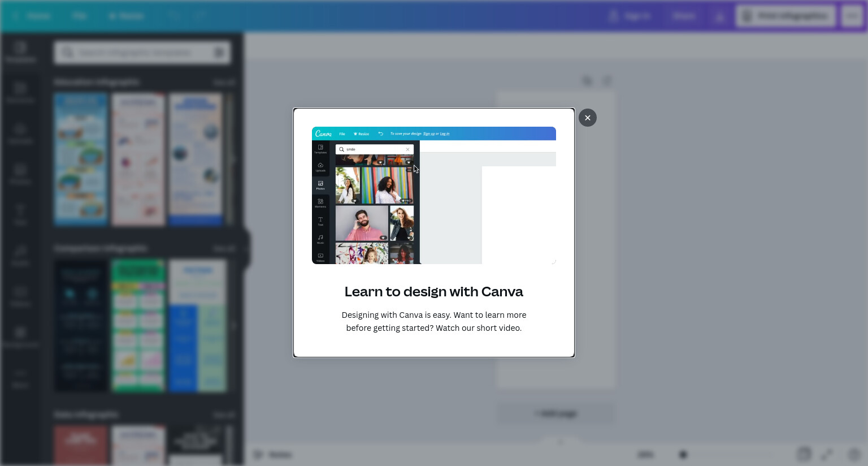Close the Learn to design with Canva dialog
The image size is (868, 466).
point(588,118)
